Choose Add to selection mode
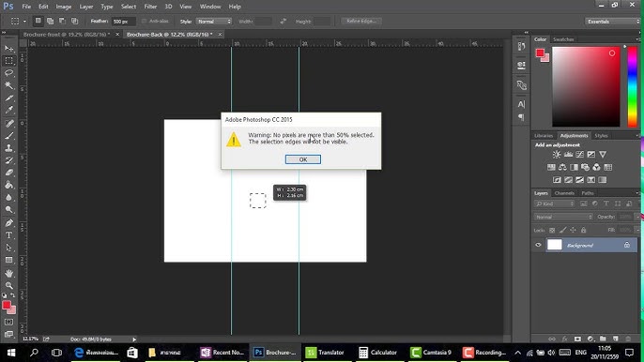 50,21
